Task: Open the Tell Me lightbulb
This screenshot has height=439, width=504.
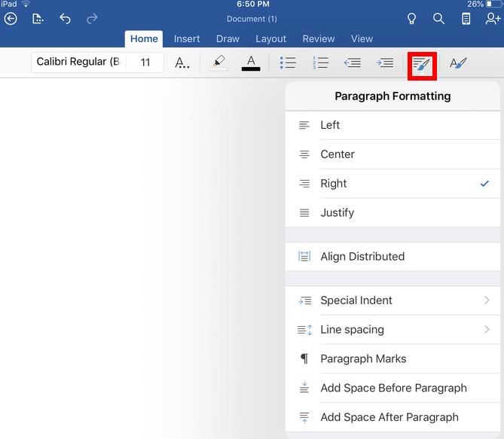Action: click(x=412, y=19)
